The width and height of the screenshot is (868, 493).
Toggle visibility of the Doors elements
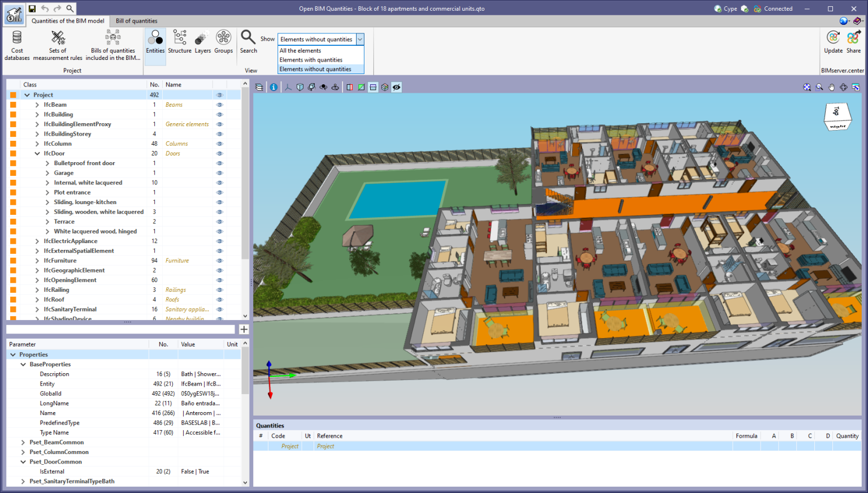[219, 153]
